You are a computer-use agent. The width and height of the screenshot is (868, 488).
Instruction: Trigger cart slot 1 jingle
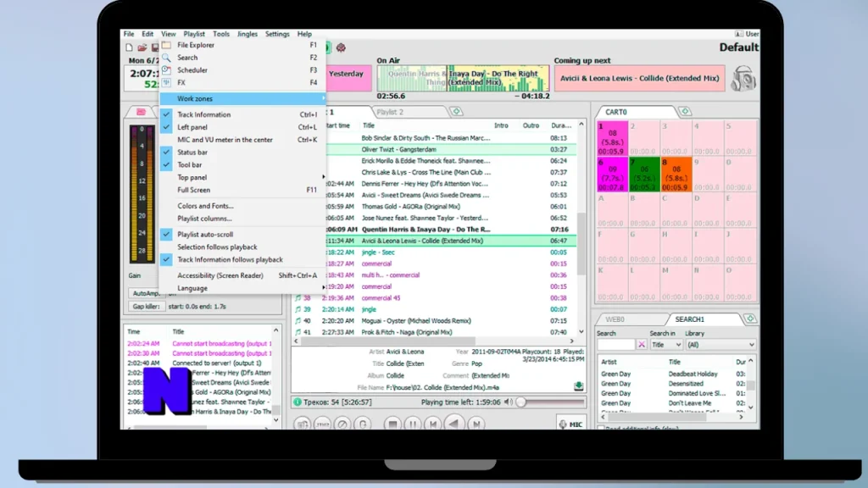point(612,138)
